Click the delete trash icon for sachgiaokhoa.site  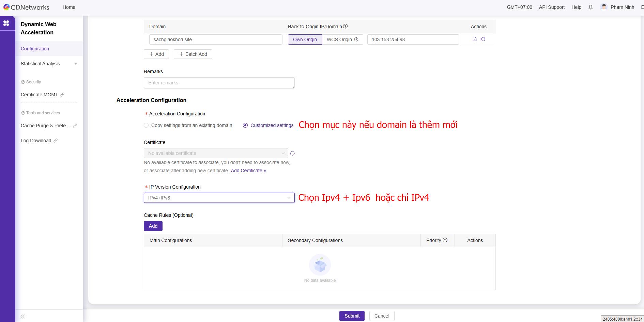click(x=474, y=39)
